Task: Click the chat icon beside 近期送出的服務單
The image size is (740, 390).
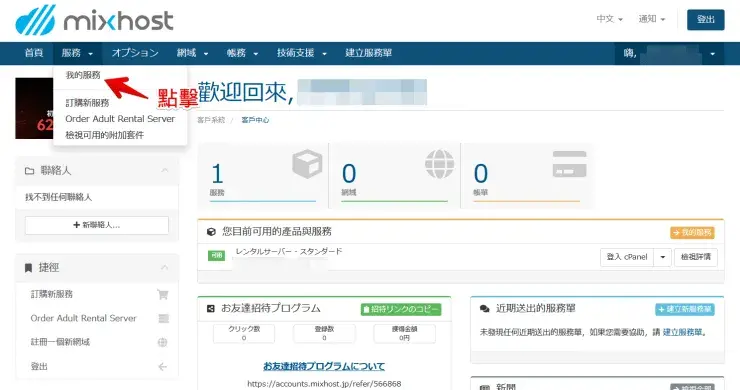Action: (484, 309)
